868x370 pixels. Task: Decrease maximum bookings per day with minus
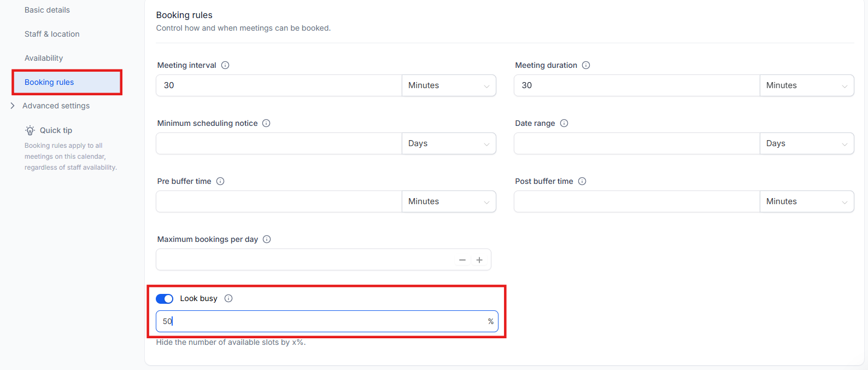462,260
